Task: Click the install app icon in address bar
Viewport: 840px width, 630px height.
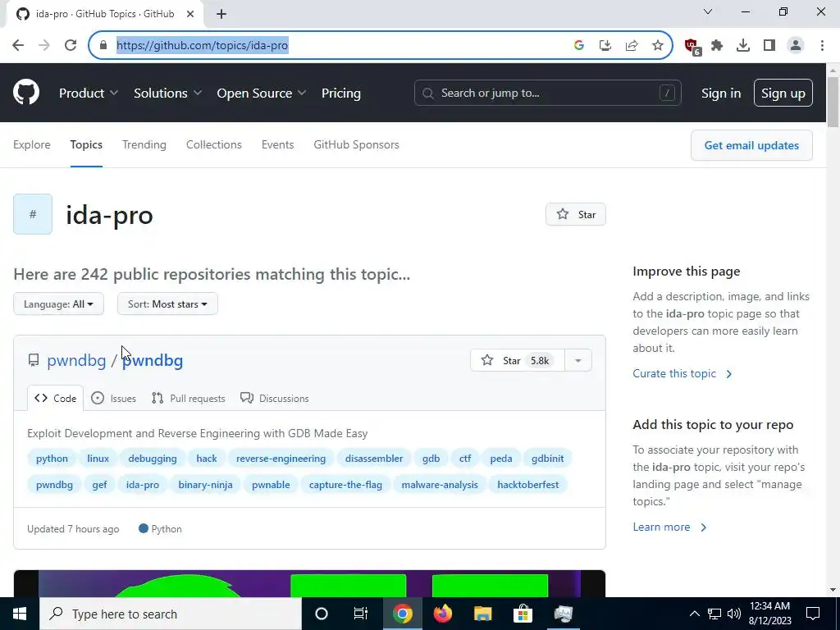Action: point(605,46)
